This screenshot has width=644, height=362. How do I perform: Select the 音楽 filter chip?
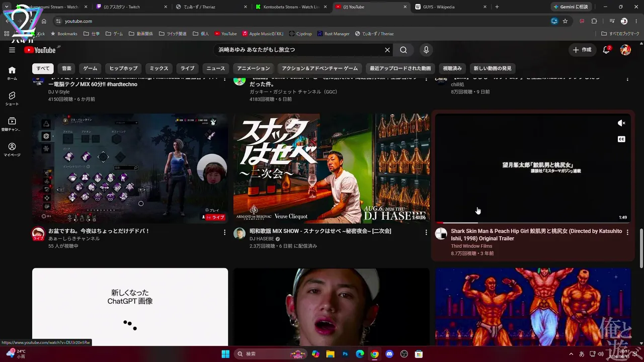[66, 68]
